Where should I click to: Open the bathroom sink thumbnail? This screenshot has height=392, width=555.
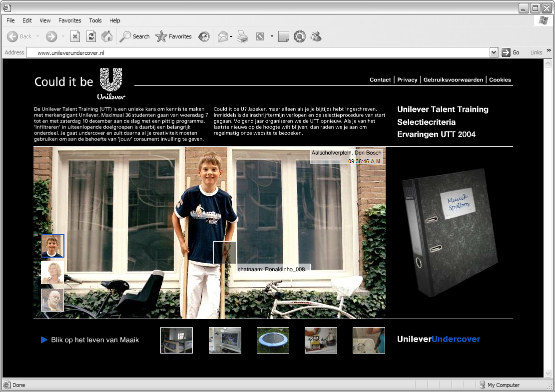[369, 341]
